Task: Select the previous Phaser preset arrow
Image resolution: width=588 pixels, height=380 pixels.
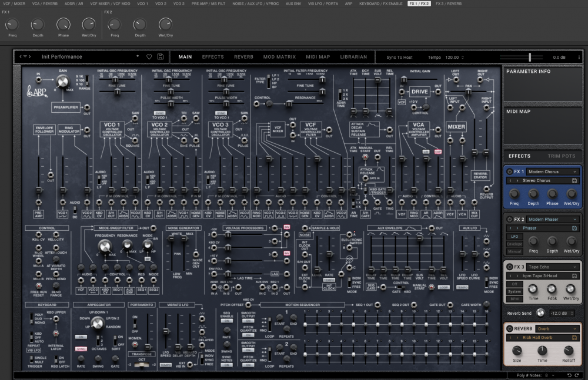Action: (510, 228)
